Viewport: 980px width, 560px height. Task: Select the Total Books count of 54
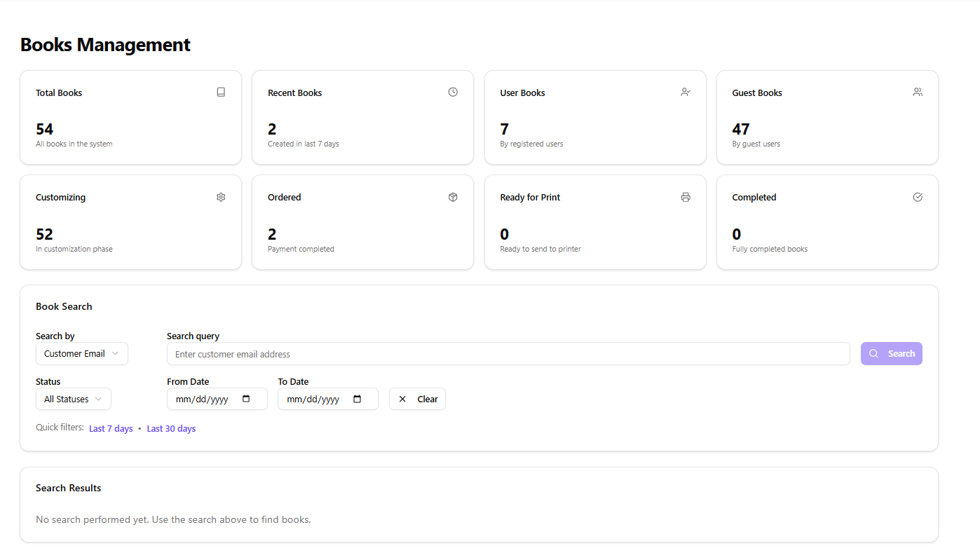coord(45,129)
